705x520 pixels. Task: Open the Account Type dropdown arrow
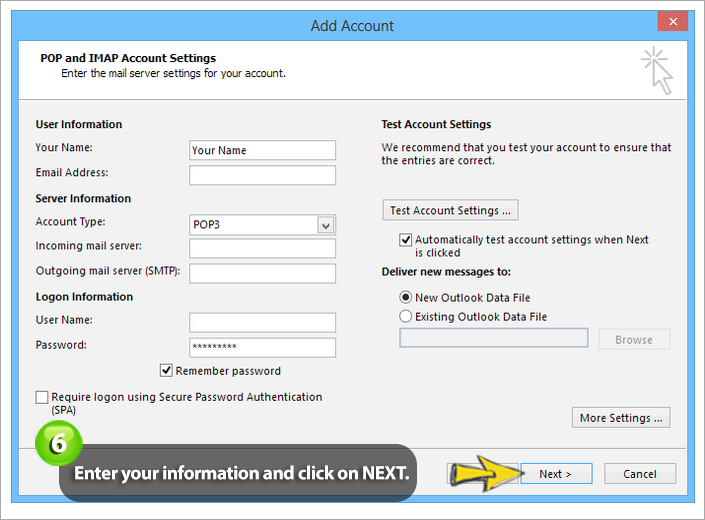point(326,225)
